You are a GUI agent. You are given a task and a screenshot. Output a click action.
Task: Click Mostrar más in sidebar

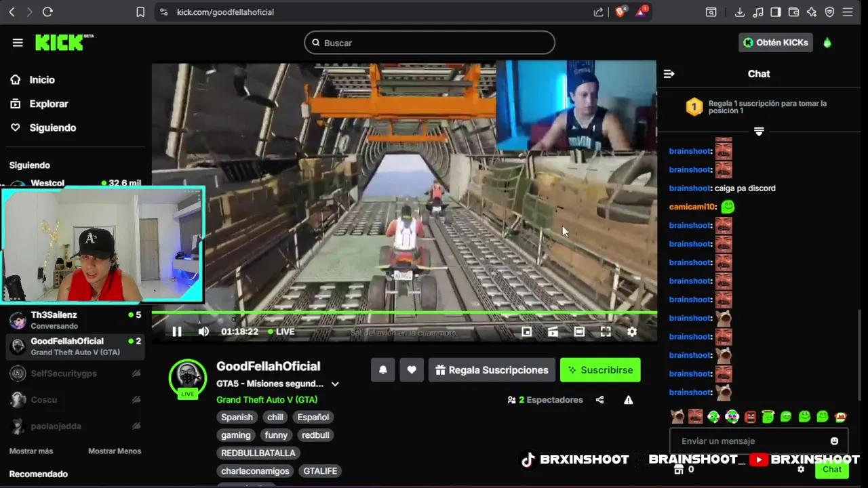(31, 451)
